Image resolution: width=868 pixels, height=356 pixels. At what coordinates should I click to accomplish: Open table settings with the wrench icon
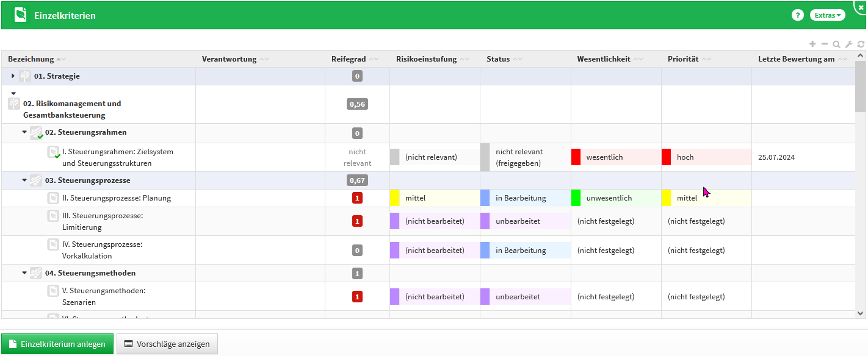point(848,44)
